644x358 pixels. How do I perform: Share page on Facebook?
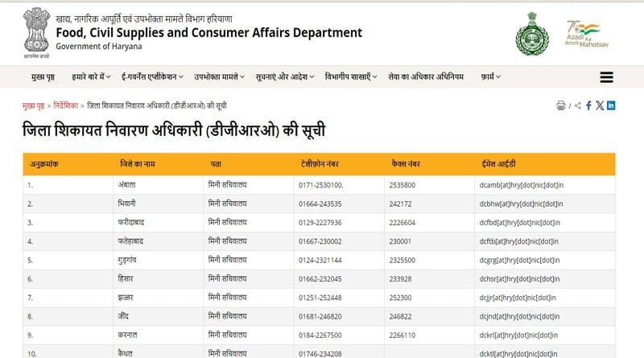(588, 105)
